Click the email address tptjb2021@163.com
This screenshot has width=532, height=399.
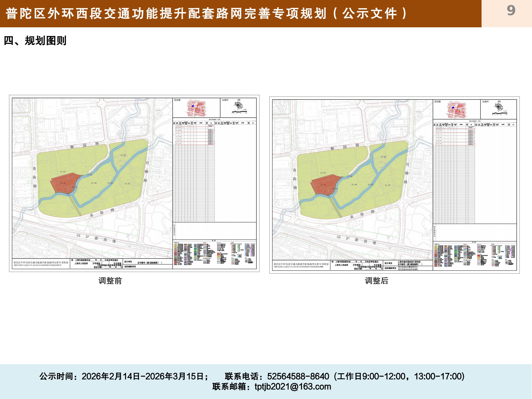click(x=293, y=387)
